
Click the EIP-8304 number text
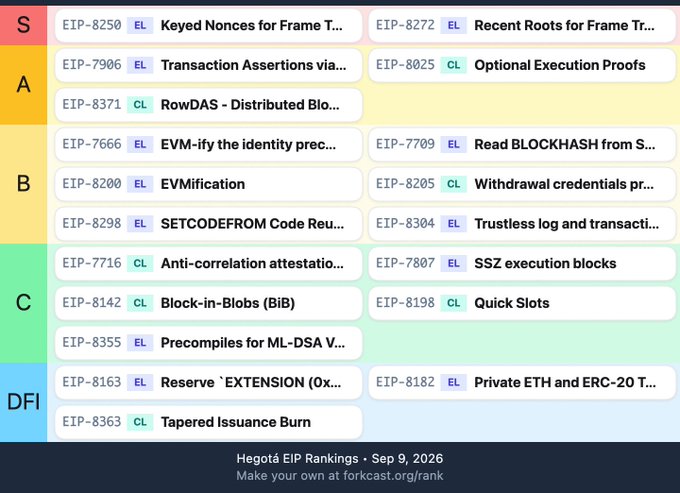(405, 224)
